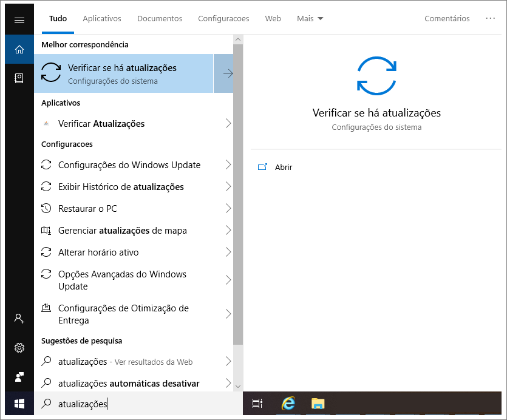This screenshot has width=507, height=420.
Task: Open best match Verificar se há atualizações
Action: click(124, 73)
